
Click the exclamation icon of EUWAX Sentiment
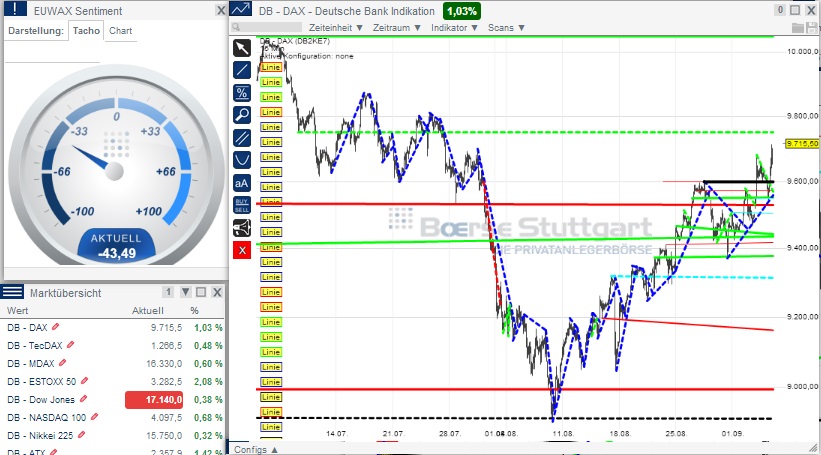16,8
